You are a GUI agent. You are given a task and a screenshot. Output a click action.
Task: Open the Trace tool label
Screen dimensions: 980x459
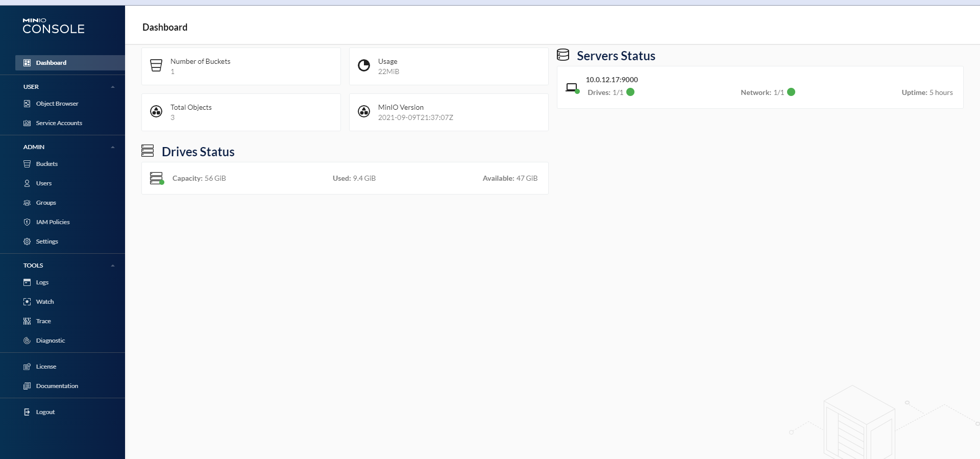[43, 321]
